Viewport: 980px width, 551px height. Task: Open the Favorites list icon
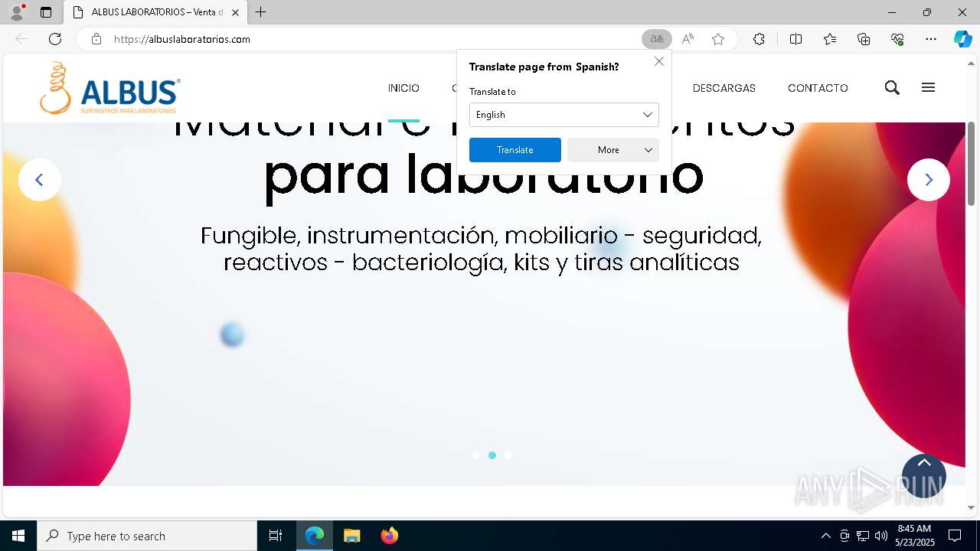click(x=830, y=39)
